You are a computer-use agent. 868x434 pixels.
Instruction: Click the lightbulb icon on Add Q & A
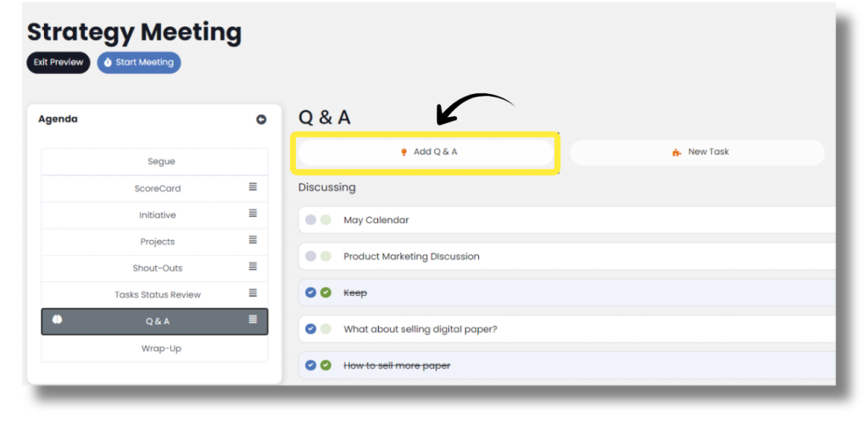point(403,153)
